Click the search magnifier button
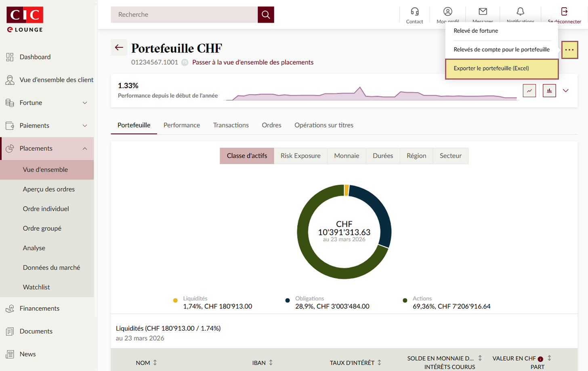This screenshot has height=371, width=588. point(266,15)
